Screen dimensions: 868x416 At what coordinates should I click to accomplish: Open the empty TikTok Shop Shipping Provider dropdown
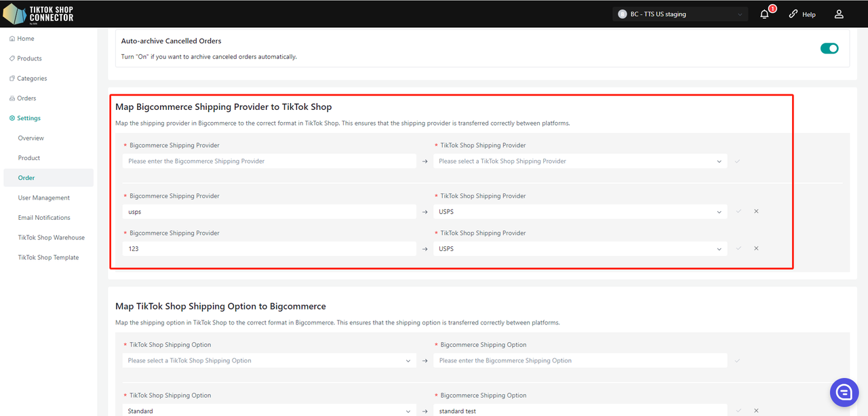click(x=580, y=162)
